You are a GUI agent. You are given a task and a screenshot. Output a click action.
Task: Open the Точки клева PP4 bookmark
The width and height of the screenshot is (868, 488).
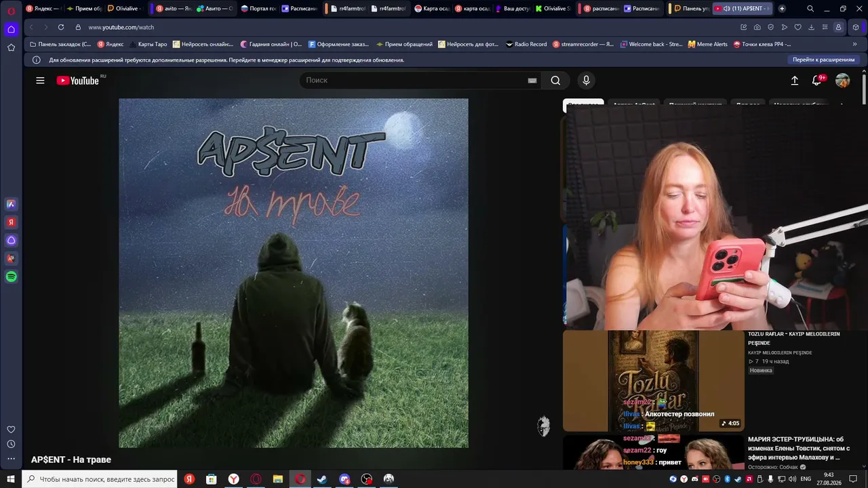pyautogui.click(x=762, y=44)
